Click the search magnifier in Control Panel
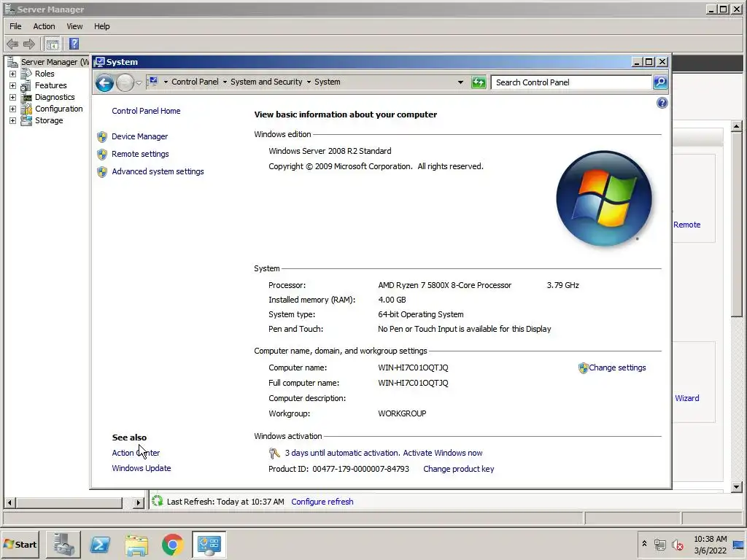Viewport: 747px width, 560px height. tap(659, 82)
